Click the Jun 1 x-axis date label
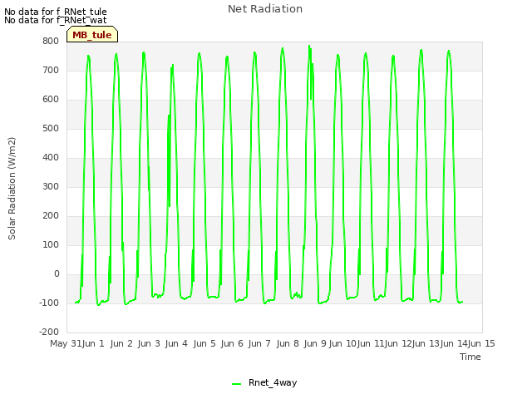This screenshot has width=532, height=399. tap(93, 343)
